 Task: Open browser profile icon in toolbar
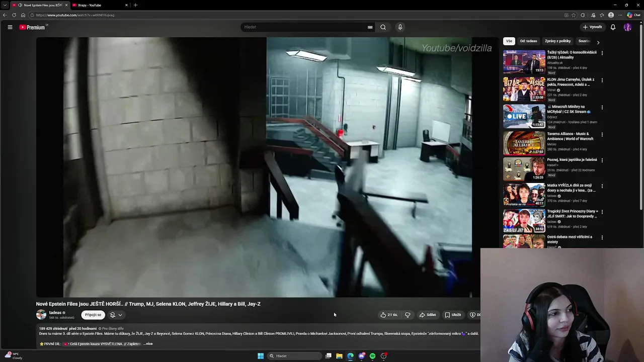[x=611, y=15]
